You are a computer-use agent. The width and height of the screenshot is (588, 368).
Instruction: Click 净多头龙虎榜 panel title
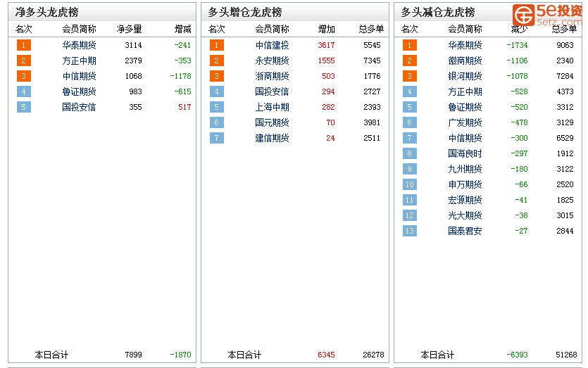(47, 13)
